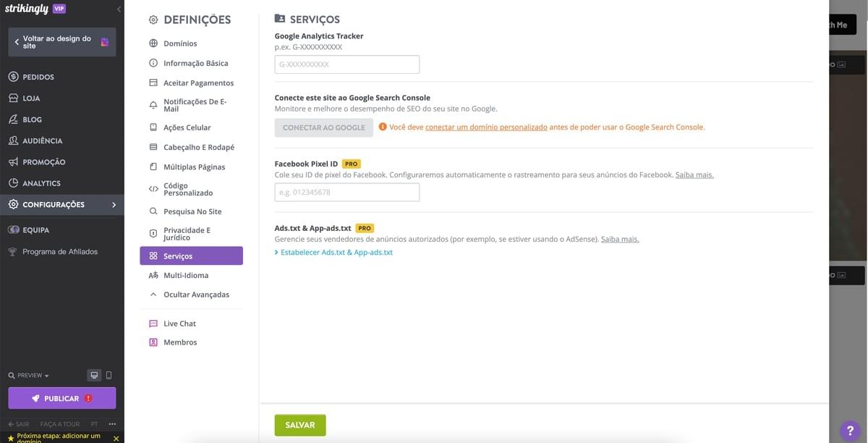The image size is (868, 443).
Task: Open the Blog section icon
Action: click(12, 119)
